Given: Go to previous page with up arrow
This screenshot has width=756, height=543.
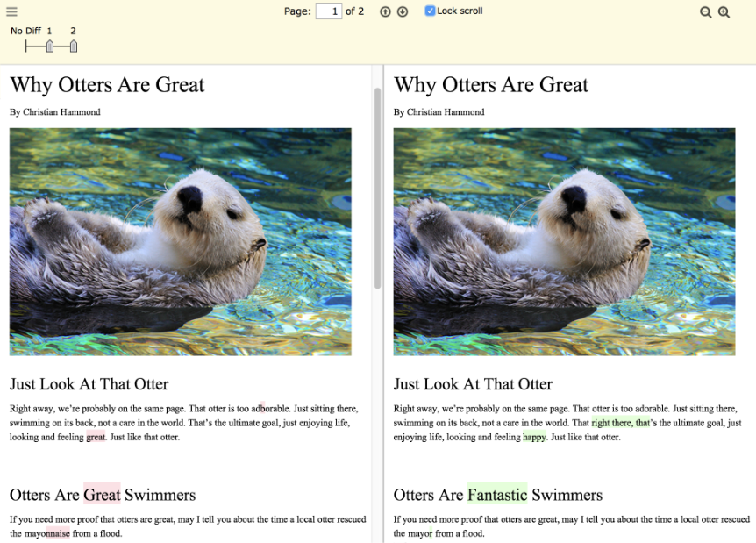Looking at the screenshot, I should 385,11.
